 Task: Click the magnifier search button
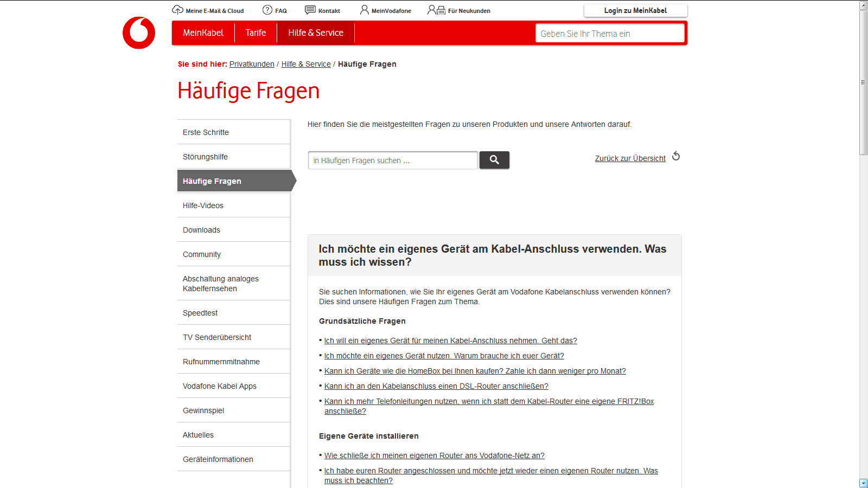point(494,160)
